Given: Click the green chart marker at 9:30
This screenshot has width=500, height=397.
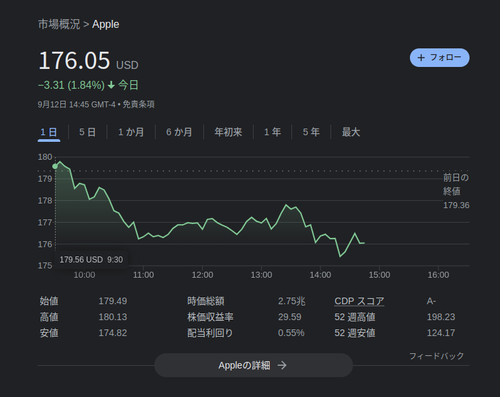Looking at the screenshot, I should 55,166.
